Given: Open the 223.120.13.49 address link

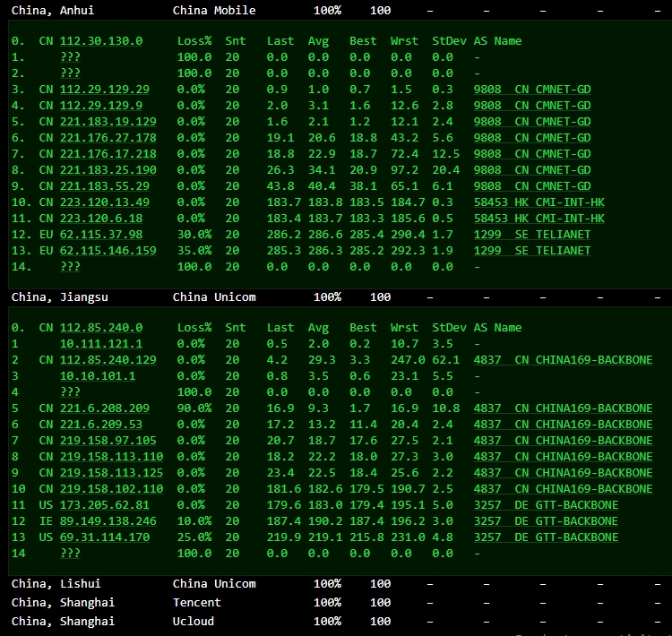Looking at the screenshot, I should 105,202.
